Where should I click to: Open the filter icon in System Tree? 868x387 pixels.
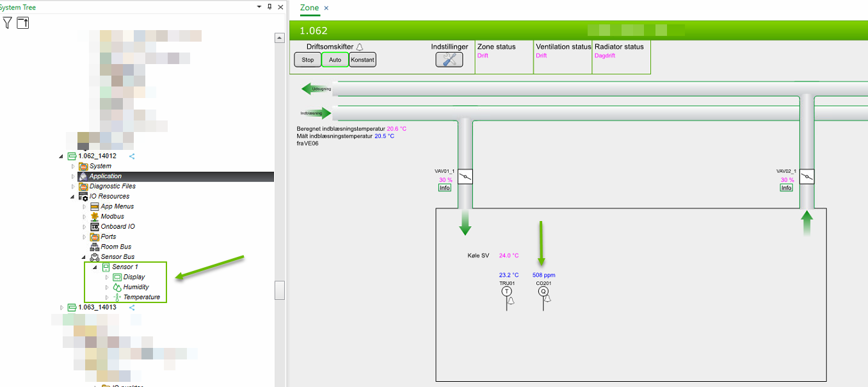7,23
